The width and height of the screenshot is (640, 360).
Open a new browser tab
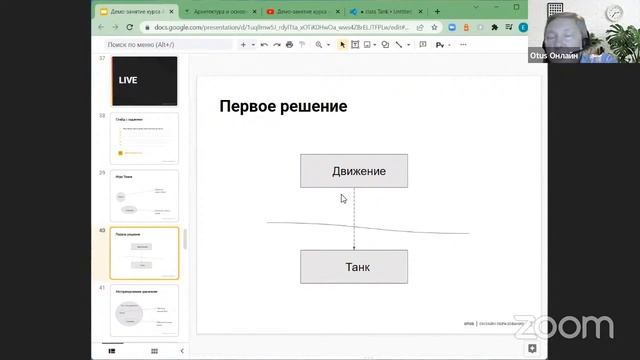[437, 12]
